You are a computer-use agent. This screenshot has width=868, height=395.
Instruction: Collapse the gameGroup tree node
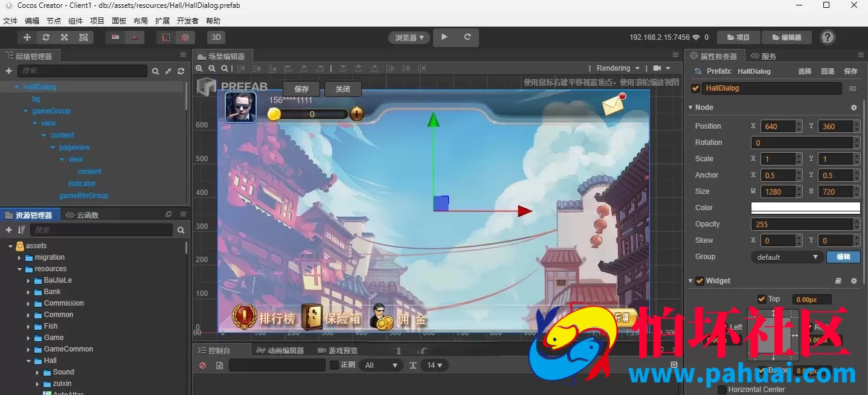[x=25, y=111]
